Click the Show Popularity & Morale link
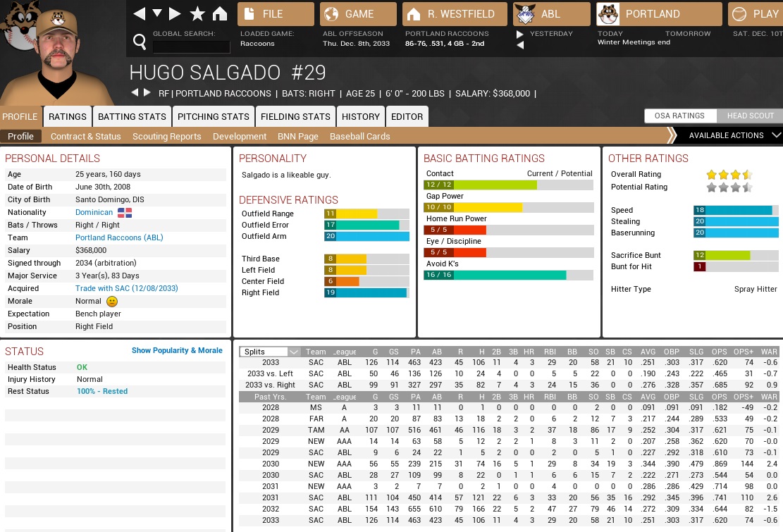Screen dimensions: 783x532 [x=177, y=350]
